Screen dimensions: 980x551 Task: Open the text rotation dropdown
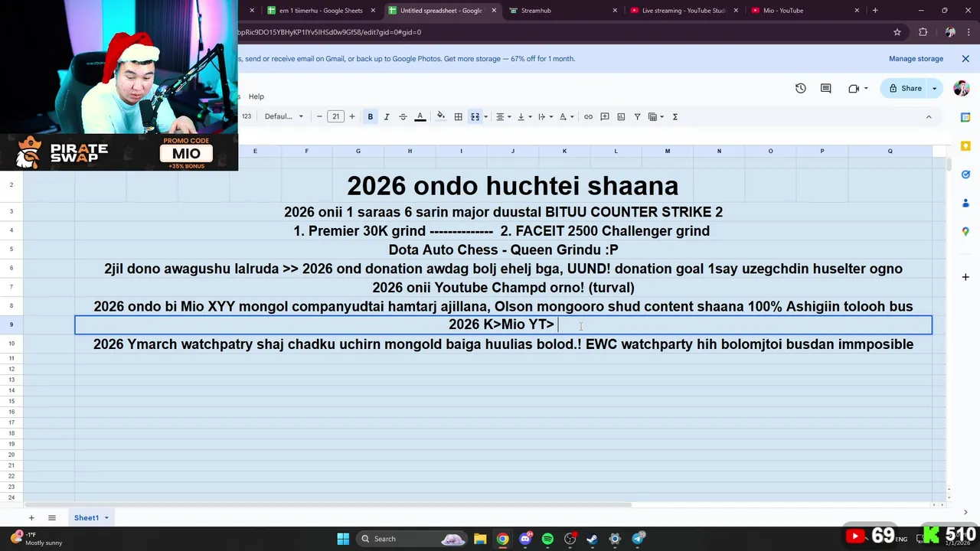567,117
